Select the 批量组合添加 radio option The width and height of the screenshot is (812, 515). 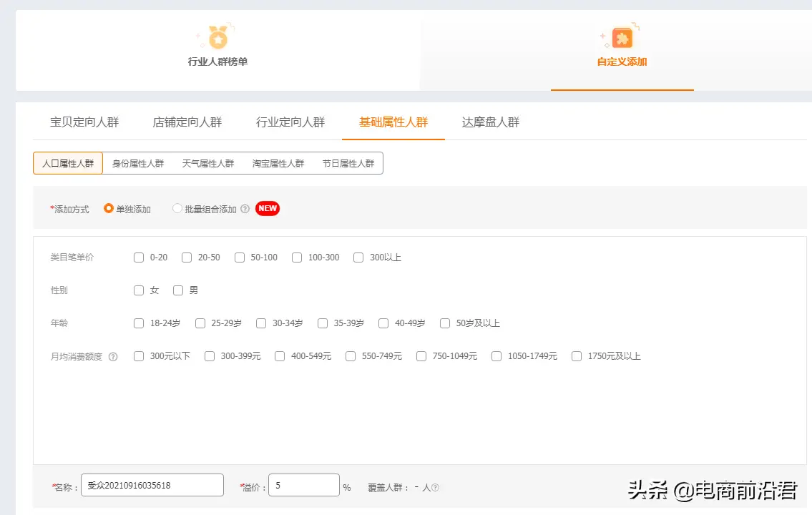[177, 208]
